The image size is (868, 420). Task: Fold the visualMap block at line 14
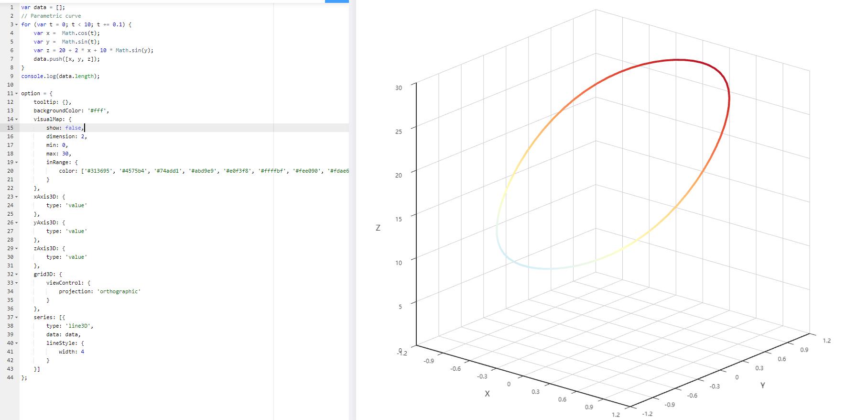pos(16,119)
